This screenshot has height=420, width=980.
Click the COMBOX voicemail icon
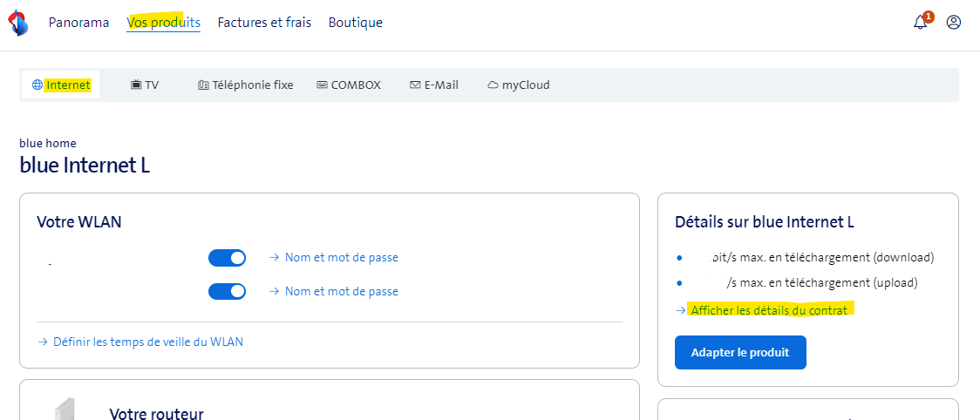pyautogui.click(x=322, y=85)
